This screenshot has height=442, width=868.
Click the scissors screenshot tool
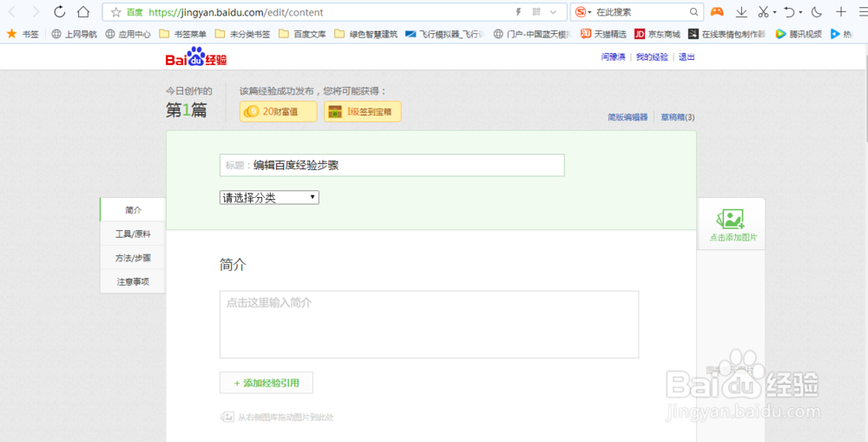click(x=763, y=11)
